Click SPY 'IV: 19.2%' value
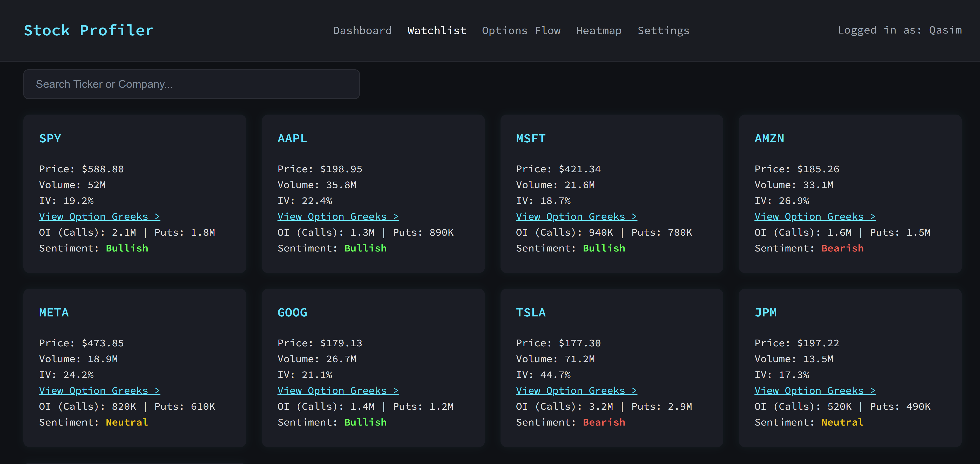The image size is (980, 464). [x=66, y=201]
